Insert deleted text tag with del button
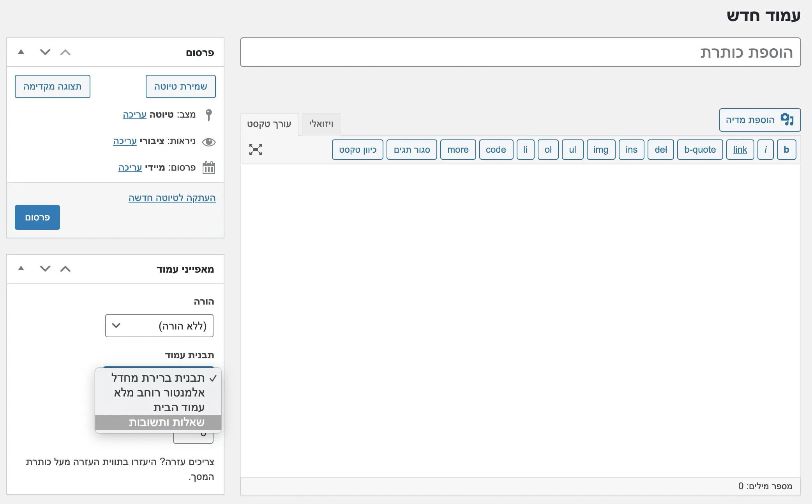The image size is (812, 504). pos(661,150)
